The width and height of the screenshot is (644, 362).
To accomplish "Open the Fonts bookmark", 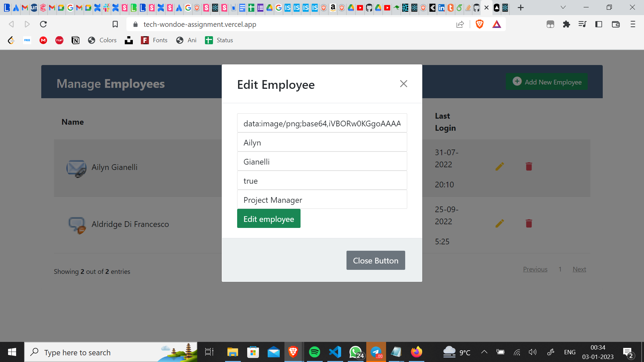I will (x=154, y=40).
